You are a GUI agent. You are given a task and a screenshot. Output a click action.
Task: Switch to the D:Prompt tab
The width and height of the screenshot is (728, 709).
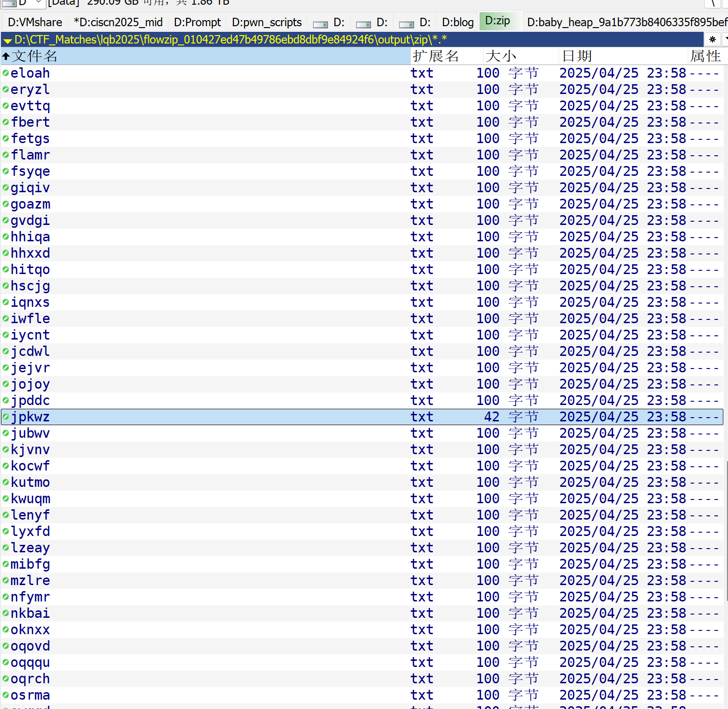pyautogui.click(x=197, y=22)
